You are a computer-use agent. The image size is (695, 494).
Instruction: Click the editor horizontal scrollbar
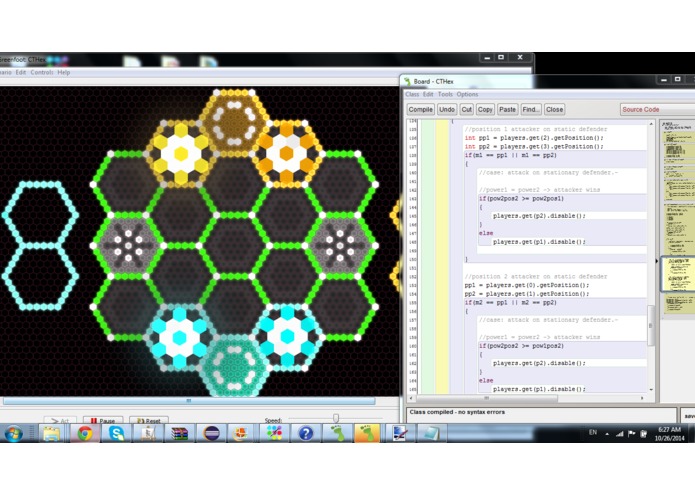click(486, 398)
